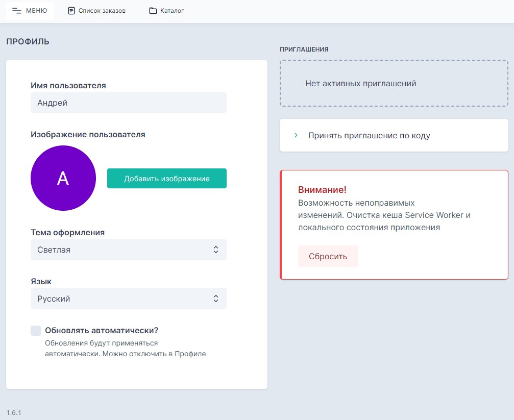The width and height of the screenshot is (514, 420).
Task: Click the Имя пользователя field showing Андрей
Action: point(128,103)
